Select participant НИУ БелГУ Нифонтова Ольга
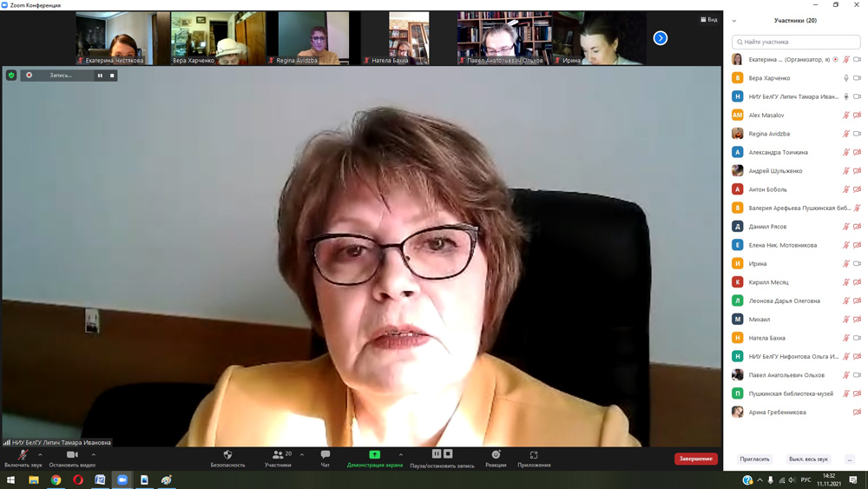 tap(795, 356)
